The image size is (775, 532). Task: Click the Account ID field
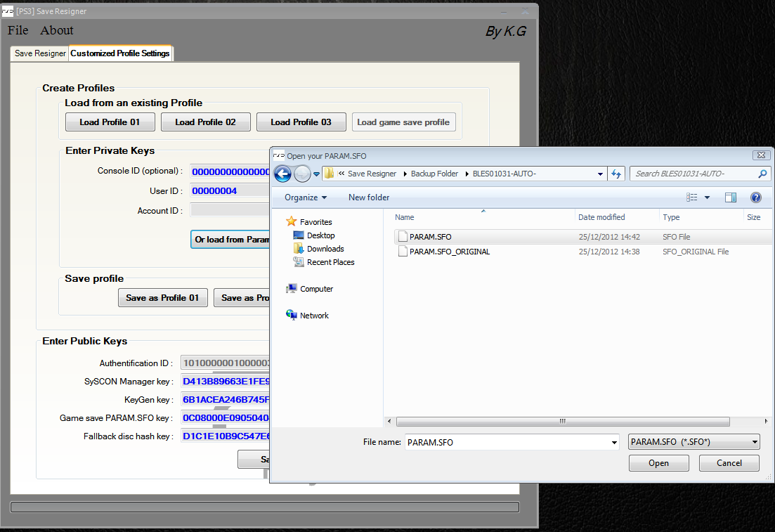point(230,210)
